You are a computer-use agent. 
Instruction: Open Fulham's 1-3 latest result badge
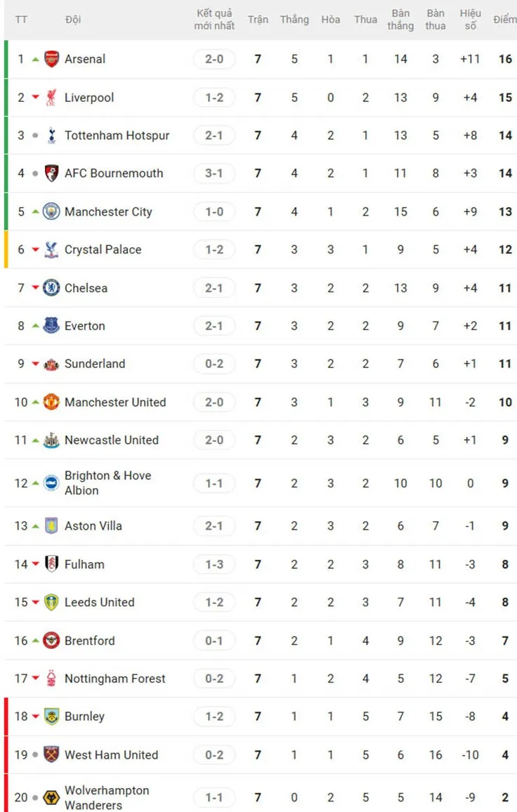pyautogui.click(x=214, y=564)
